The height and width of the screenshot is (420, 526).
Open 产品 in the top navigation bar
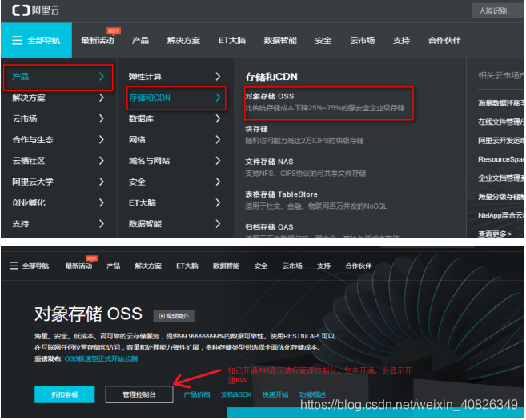[140, 41]
